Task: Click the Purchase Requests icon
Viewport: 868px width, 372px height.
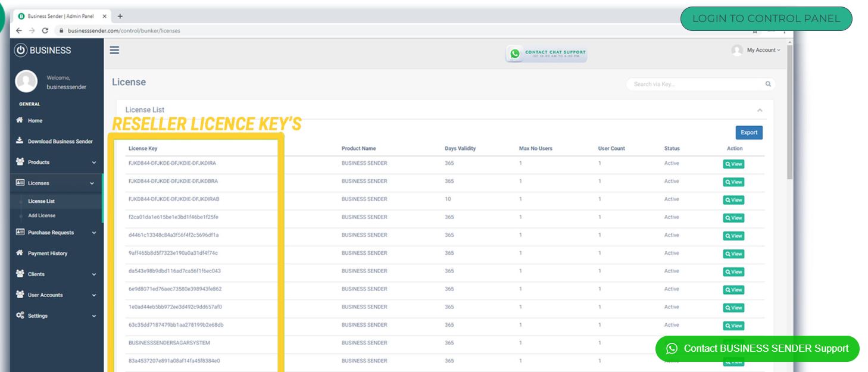Action: pyautogui.click(x=20, y=232)
